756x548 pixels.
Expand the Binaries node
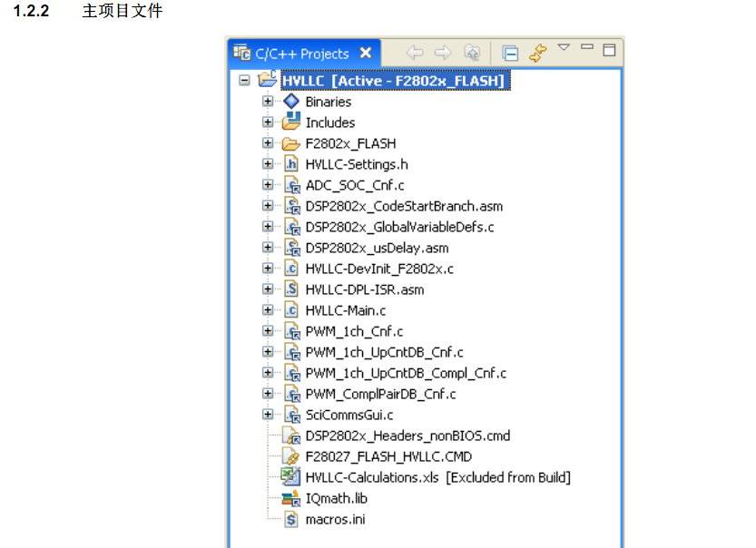(x=268, y=102)
